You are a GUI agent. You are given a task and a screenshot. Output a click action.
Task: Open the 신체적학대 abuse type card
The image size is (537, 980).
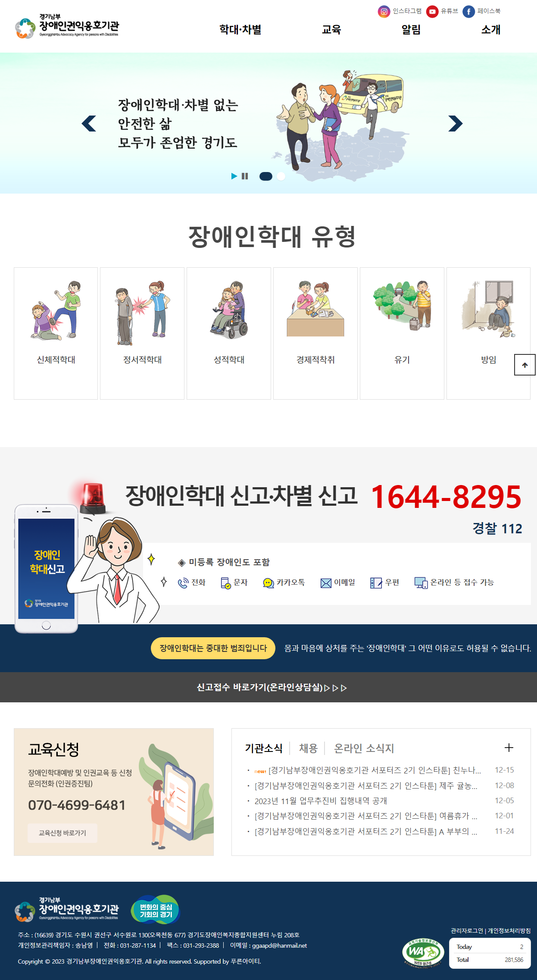[56, 333]
